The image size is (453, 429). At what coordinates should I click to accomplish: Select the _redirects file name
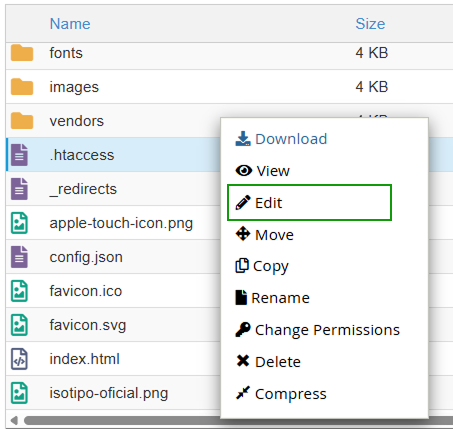(83, 189)
